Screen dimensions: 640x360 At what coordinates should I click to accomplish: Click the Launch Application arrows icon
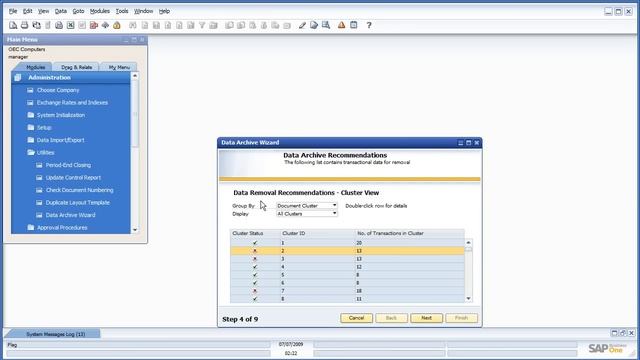[105, 25]
